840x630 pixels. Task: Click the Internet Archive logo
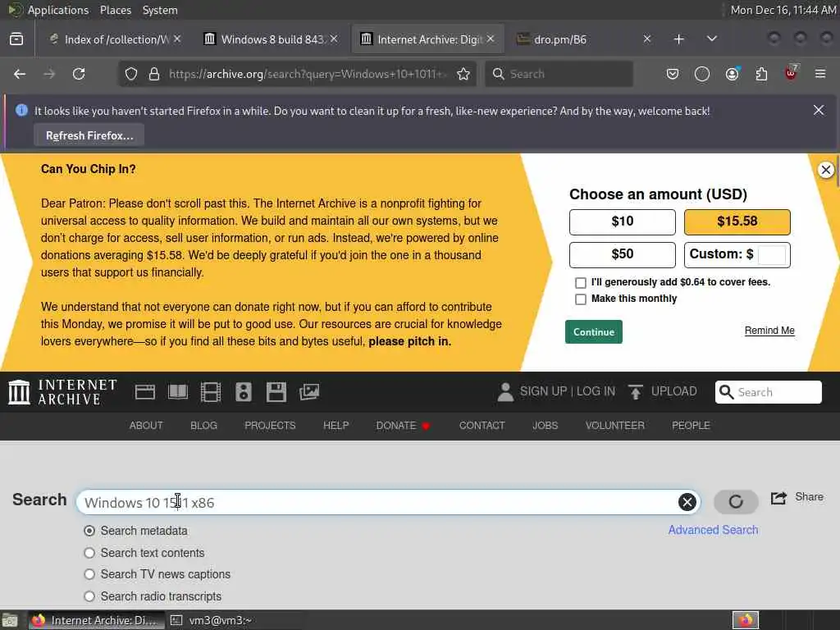[x=62, y=392]
